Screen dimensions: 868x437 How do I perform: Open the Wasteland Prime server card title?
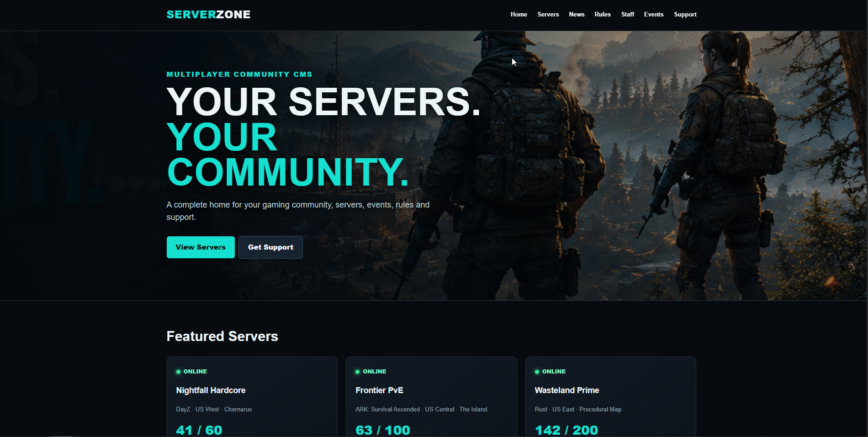[x=567, y=390]
